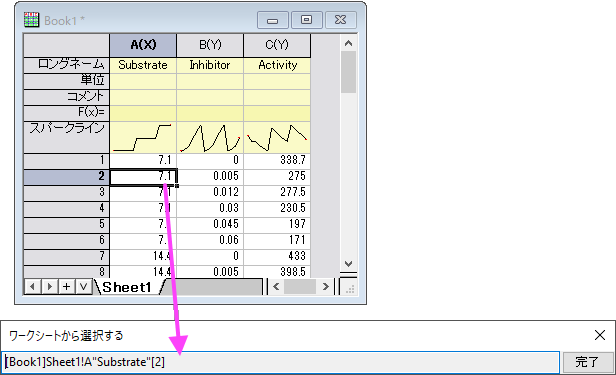Click the コメント cell under Activity
The width and height of the screenshot is (616, 375).
277,97
